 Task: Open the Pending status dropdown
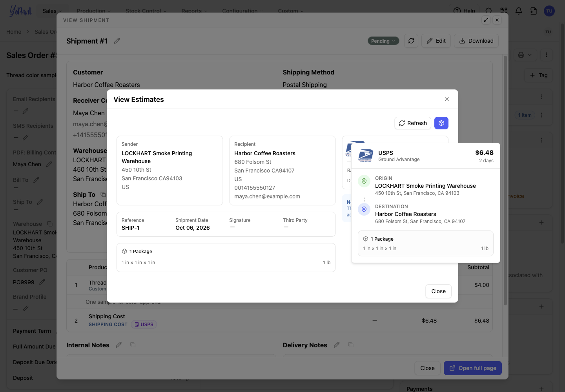383,41
